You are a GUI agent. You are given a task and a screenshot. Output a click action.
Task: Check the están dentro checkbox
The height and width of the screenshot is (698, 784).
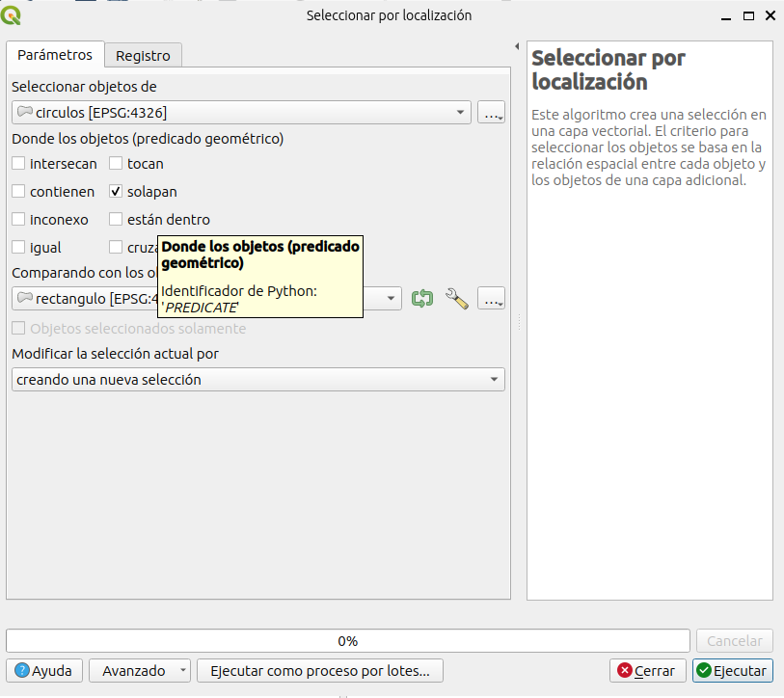tap(116, 220)
